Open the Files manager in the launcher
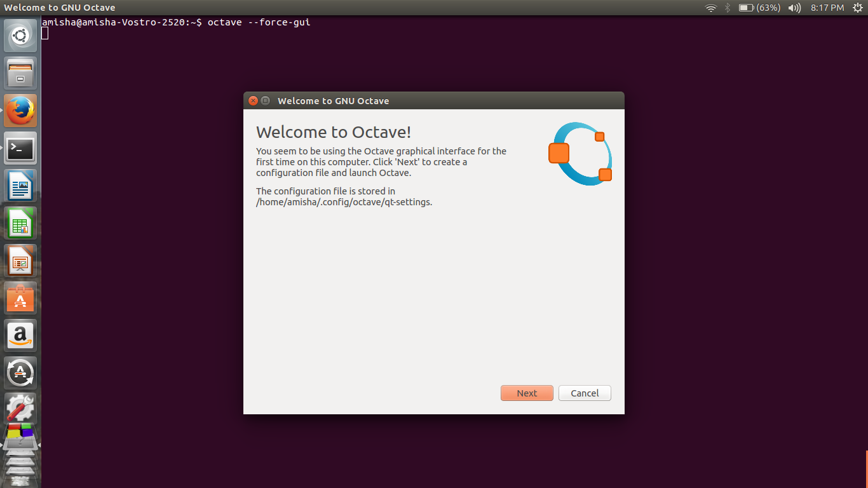 pyautogui.click(x=20, y=73)
